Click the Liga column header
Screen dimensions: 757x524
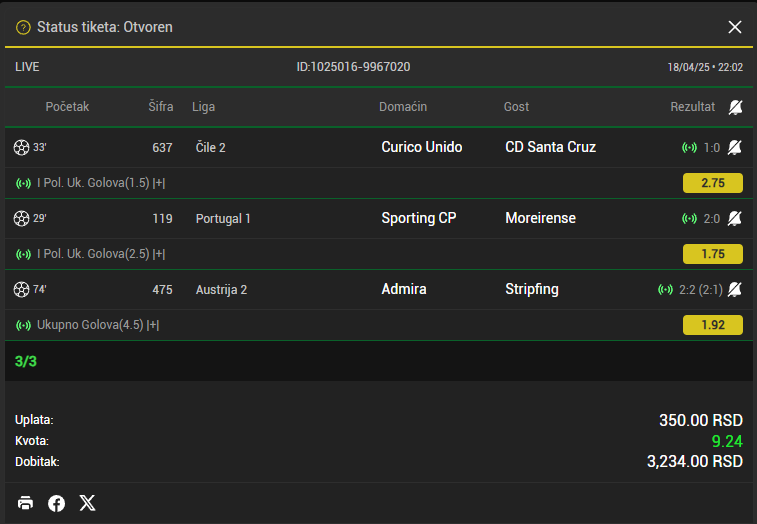tap(203, 107)
